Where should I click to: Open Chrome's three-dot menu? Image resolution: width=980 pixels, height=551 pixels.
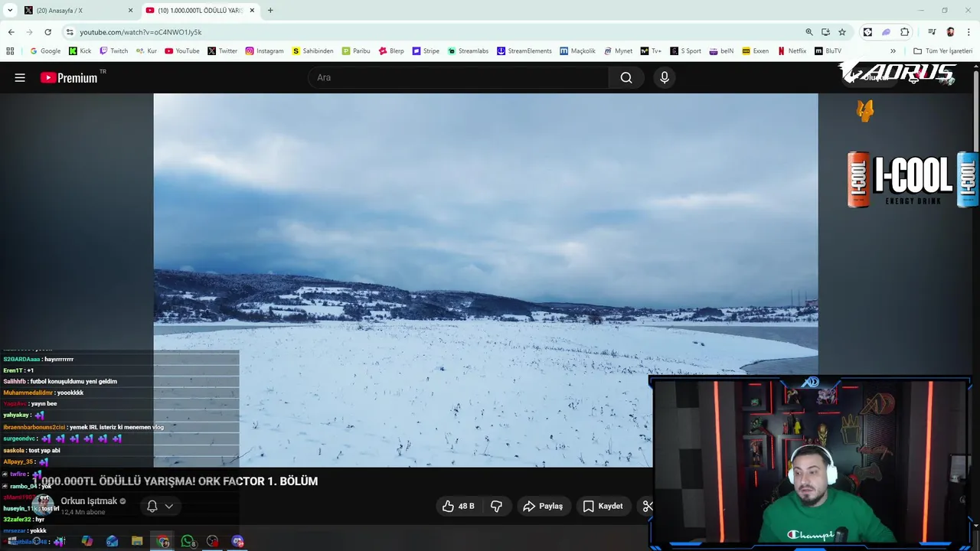click(969, 32)
